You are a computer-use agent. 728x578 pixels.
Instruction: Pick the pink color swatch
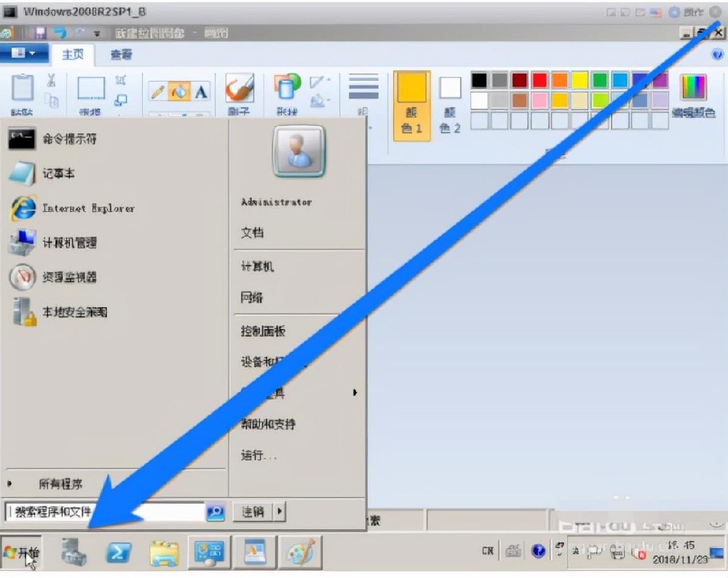point(539,100)
